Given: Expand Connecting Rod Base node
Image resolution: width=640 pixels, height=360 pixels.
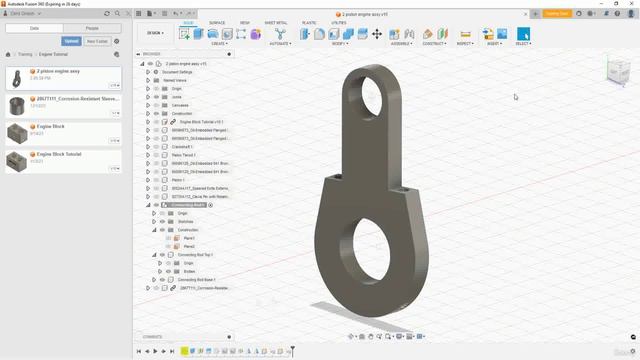Looking at the screenshot, I should (154, 280).
